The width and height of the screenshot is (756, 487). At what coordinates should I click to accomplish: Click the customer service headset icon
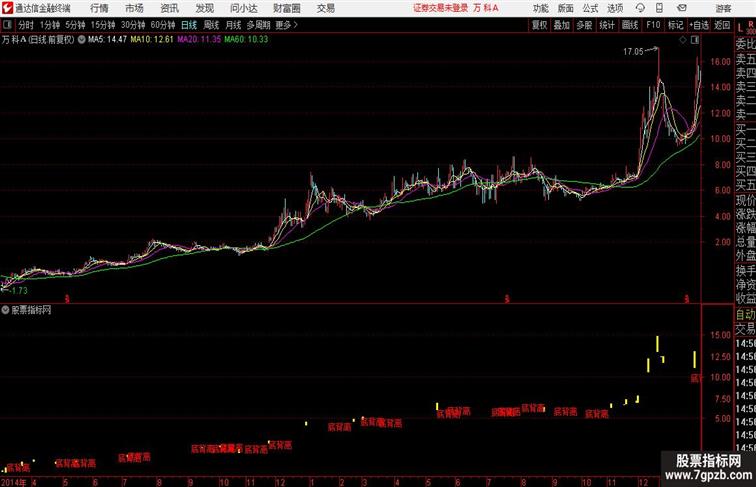coord(640,8)
